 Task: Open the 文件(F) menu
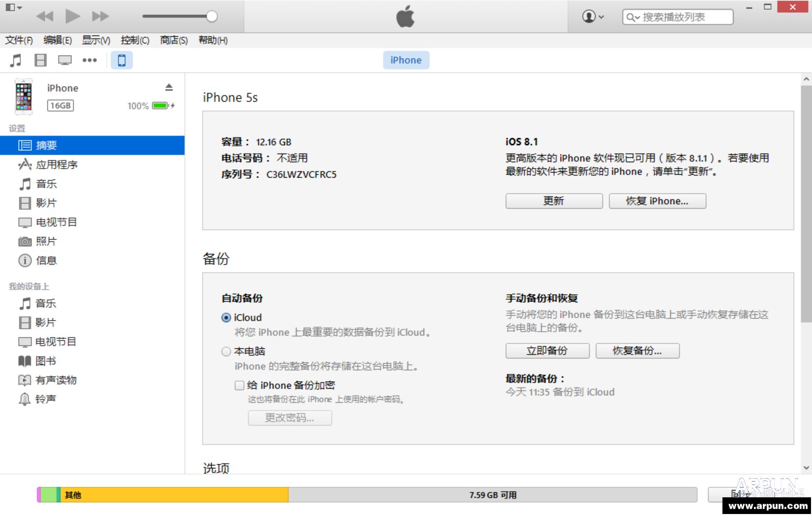click(x=19, y=40)
